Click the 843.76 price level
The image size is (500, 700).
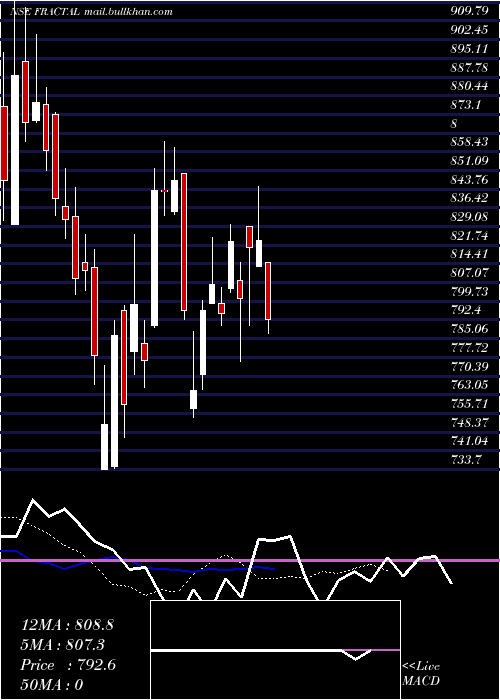click(469, 179)
